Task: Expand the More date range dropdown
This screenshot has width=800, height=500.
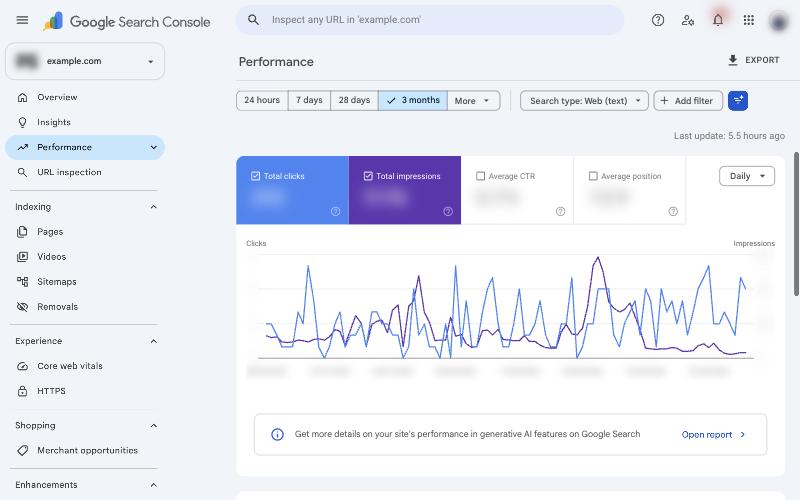Action: (473, 101)
